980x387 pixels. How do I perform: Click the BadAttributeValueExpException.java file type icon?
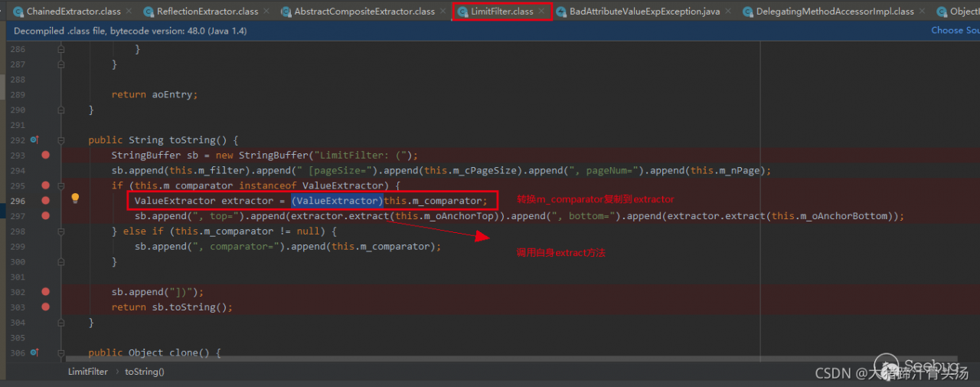(561, 11)
